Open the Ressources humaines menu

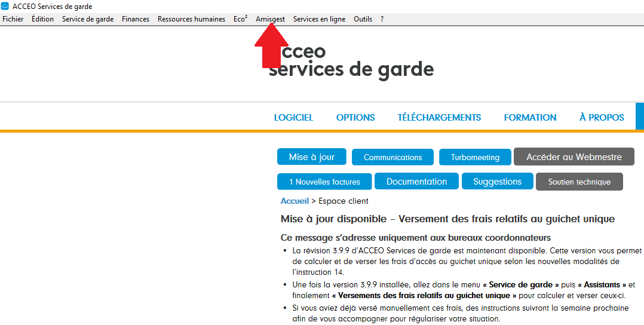pos(191,19)
